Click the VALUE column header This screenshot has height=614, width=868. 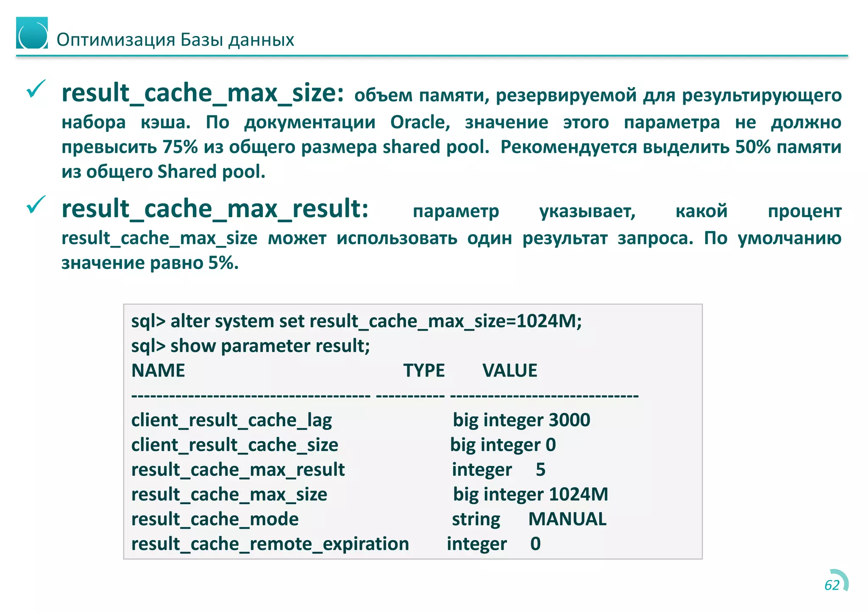point(510,371)
